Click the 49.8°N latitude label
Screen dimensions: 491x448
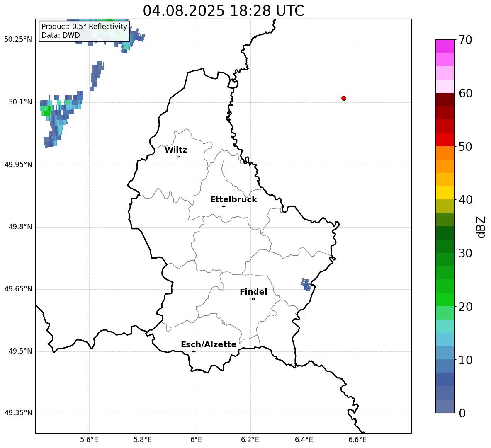click(x=20, y=227)
